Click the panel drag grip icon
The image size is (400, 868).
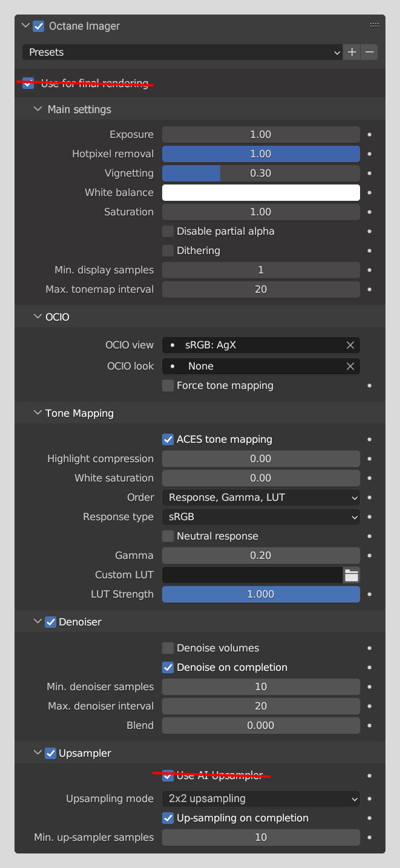[x=374, y=25]
